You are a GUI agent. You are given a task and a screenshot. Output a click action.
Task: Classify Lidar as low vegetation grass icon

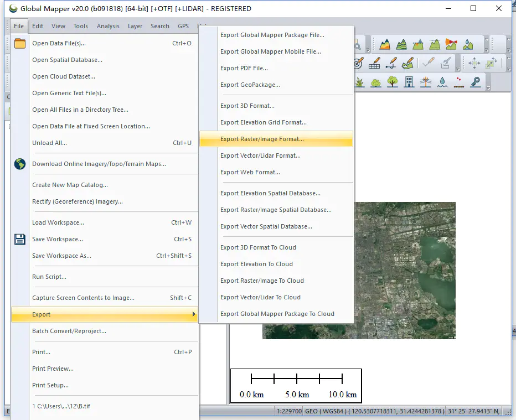360,81
